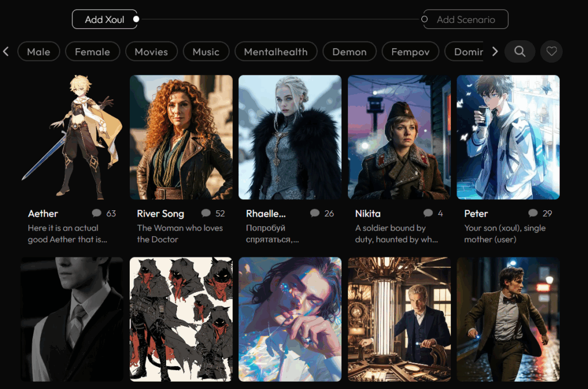Click the chat bubble icon beside Aether
Image resolution: width=588 pixels, height=389 pixels.
pyautogui.click(x=96, y=214)
